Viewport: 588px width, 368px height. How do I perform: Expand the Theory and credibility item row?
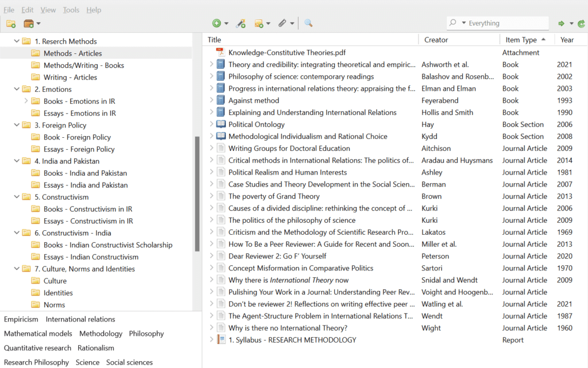[x=211, y=64]
